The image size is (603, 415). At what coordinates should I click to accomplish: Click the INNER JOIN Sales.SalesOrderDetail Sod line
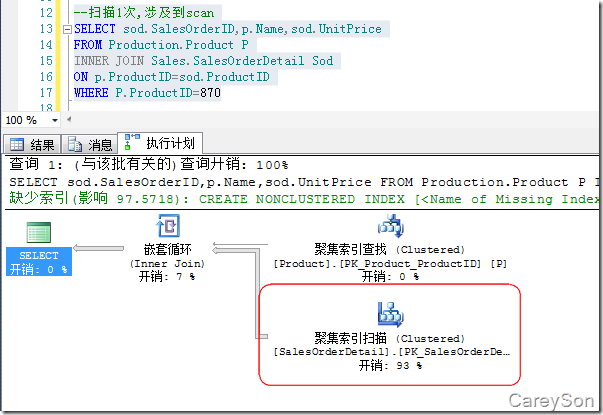point(203,61)
